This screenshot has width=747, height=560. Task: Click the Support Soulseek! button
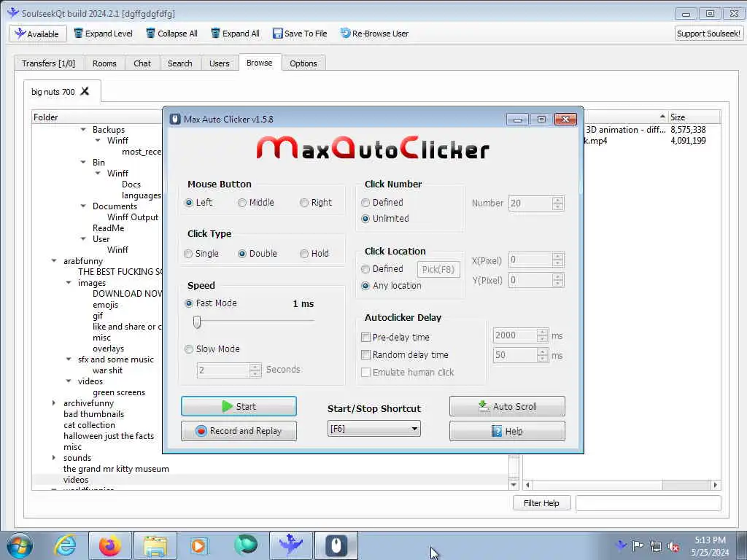point(708,34)
